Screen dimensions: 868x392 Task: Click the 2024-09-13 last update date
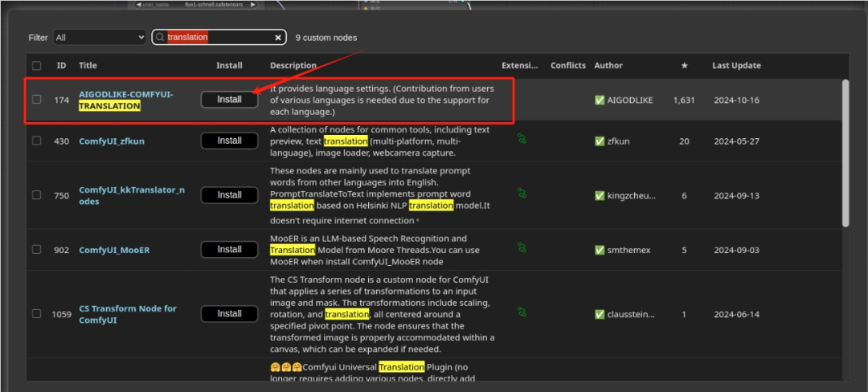[x=736, y=196]
